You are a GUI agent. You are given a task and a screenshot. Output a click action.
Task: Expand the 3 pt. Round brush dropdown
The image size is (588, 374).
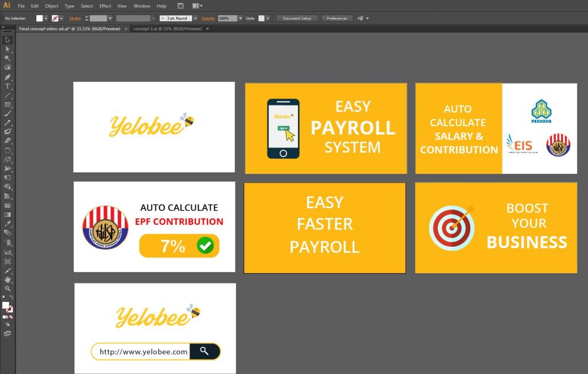coord(195,18)
